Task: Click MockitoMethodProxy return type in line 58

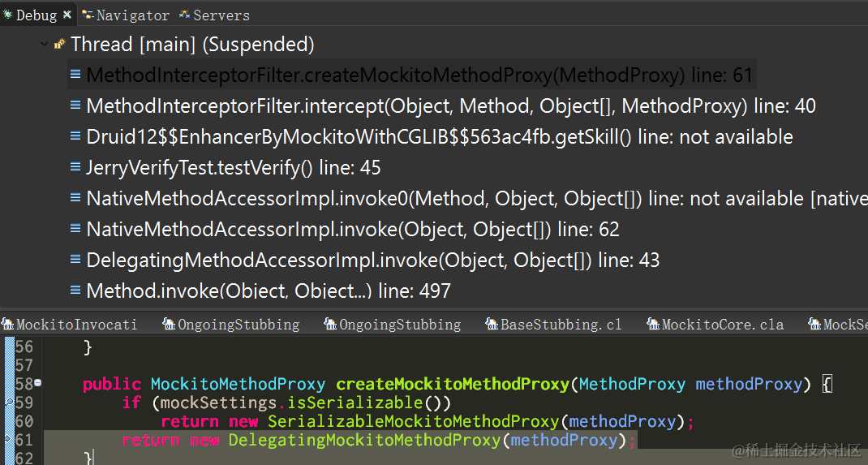Action: tap(238, 384)
